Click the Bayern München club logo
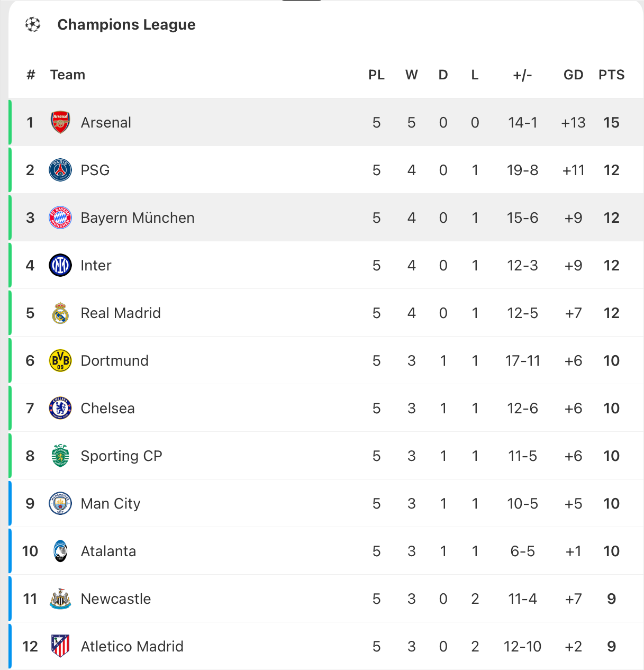This screenshot has height=670, width=644. (x=60, y=218)
